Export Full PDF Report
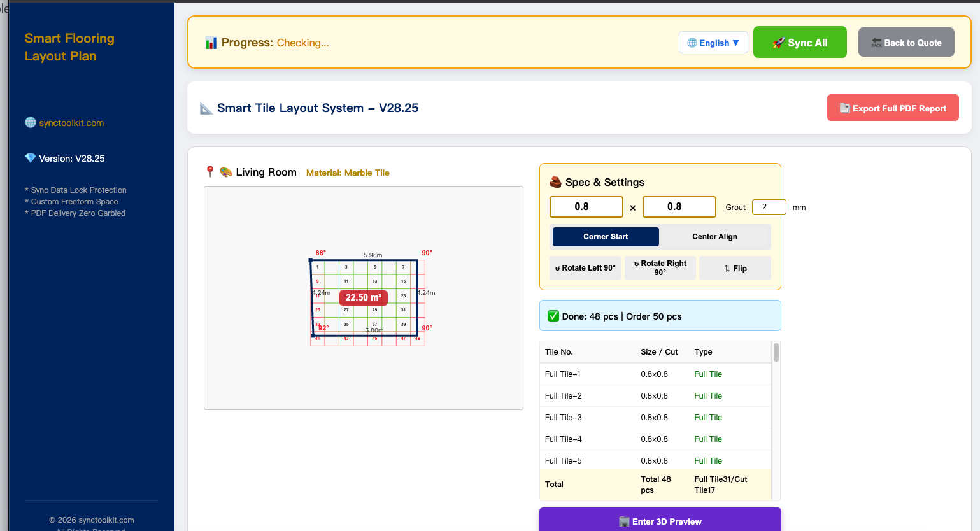 (x=893, y=108)
